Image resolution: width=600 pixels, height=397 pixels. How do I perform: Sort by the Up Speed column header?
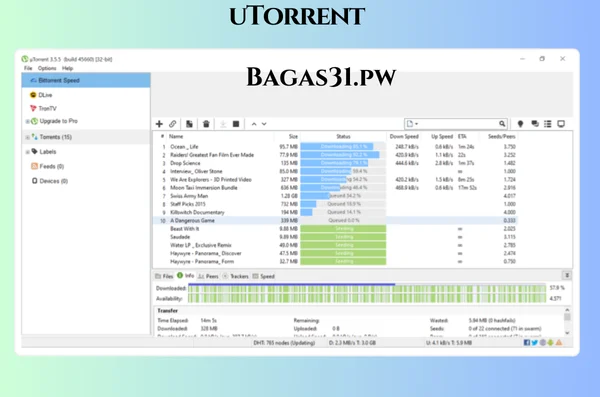coord(442,136)
